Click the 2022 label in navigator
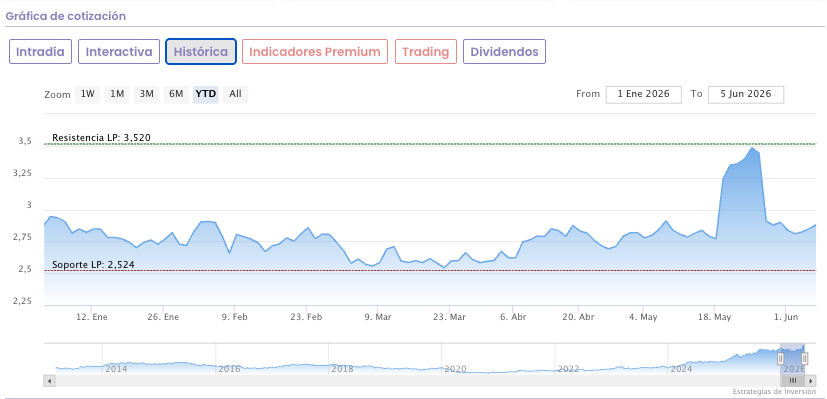The height and width of the screenshot is (399, 827). [x=569, y=369]
